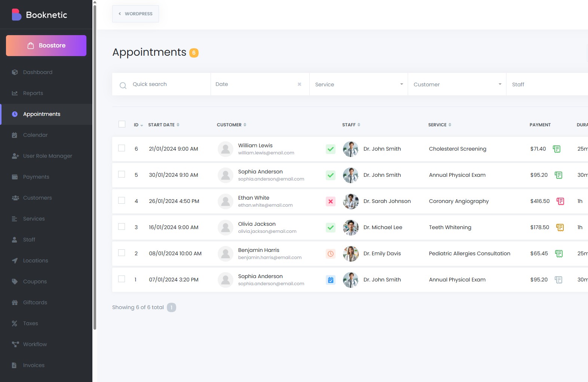Select the checkbox for Olivia Jackson's appointment

pyautogui.click(x=122, y=227)
